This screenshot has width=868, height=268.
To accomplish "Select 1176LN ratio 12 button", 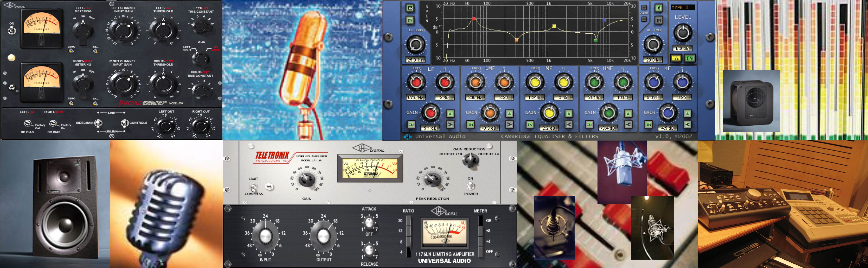I will (409, 231).
